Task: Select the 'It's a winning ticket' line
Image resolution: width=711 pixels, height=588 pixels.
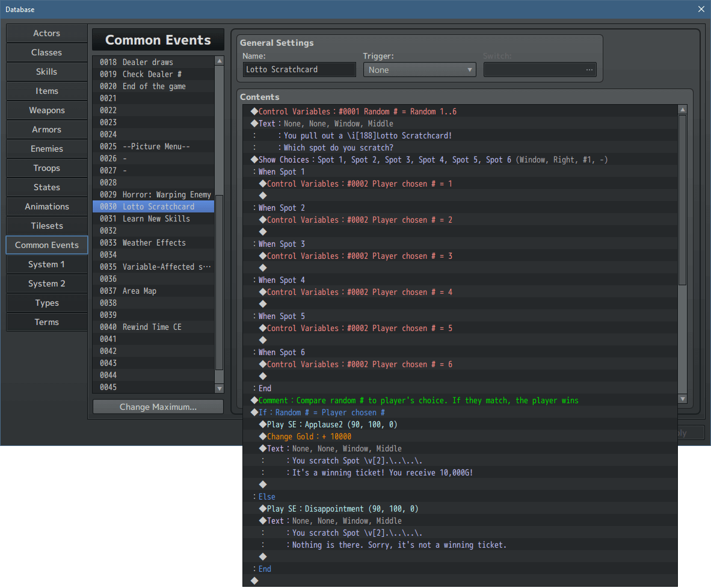Action: (460, 473)
